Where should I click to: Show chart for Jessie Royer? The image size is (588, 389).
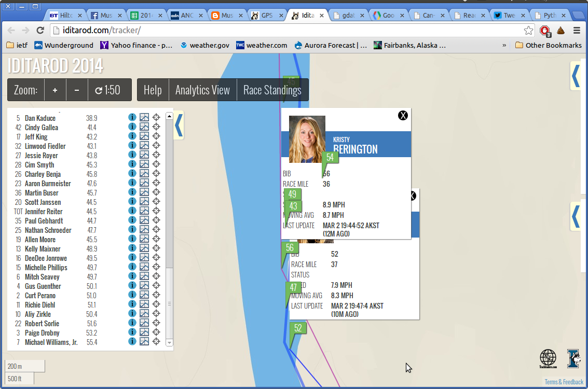click(x=144, y=155)
